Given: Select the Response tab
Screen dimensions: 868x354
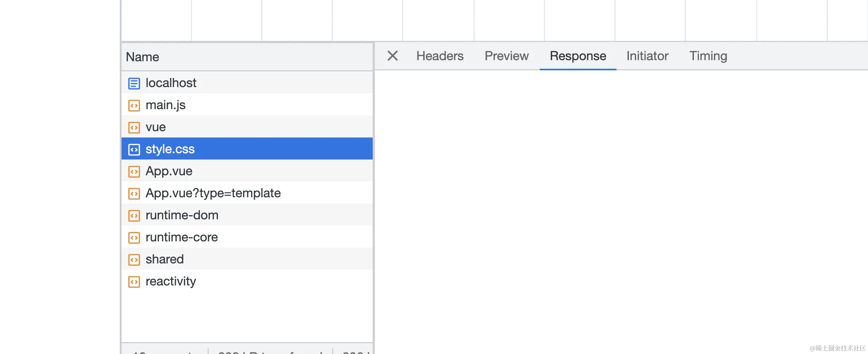Looking at the screenshot, I should [578, 56].
